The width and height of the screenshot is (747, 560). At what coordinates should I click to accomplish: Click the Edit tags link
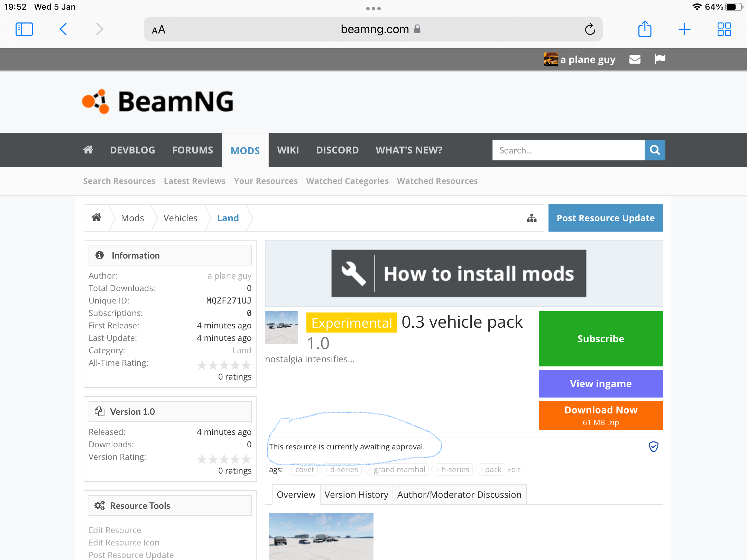tap(514, 469)
